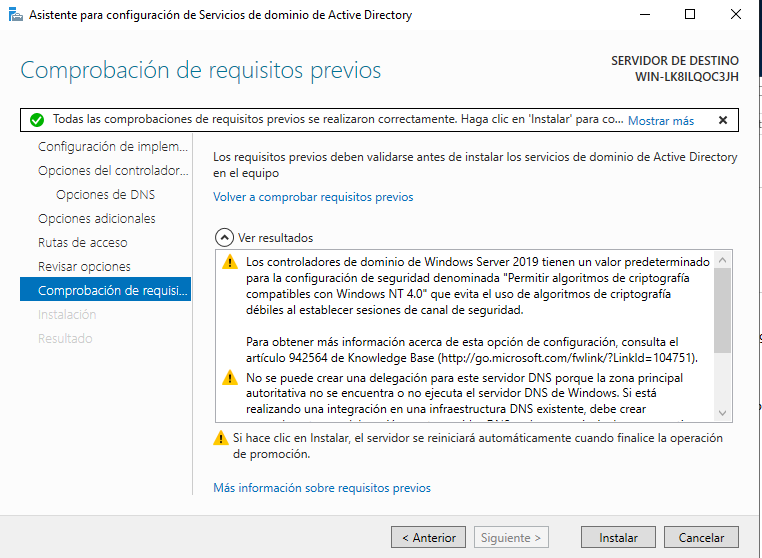
Task: Click 'Los requisitos previos deben validarse' text
Action: [475, 165]
